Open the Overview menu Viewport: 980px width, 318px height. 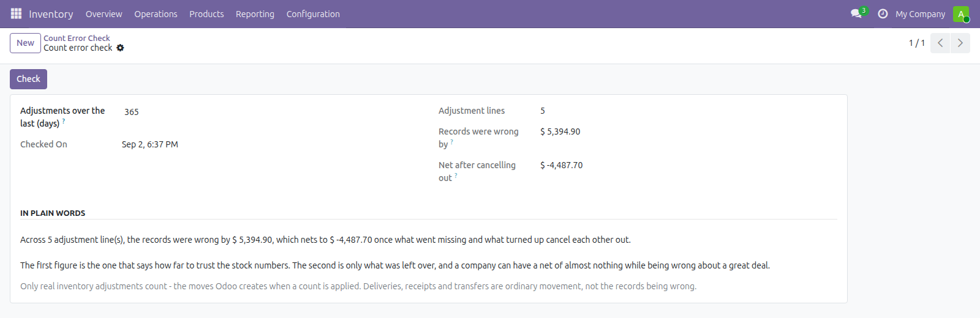click(x=104, y=13)
